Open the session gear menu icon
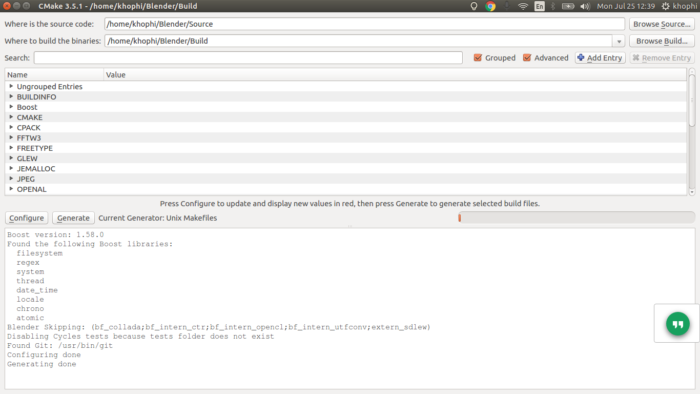This screenshot has width=700, height=394. (x=665, y=6)
